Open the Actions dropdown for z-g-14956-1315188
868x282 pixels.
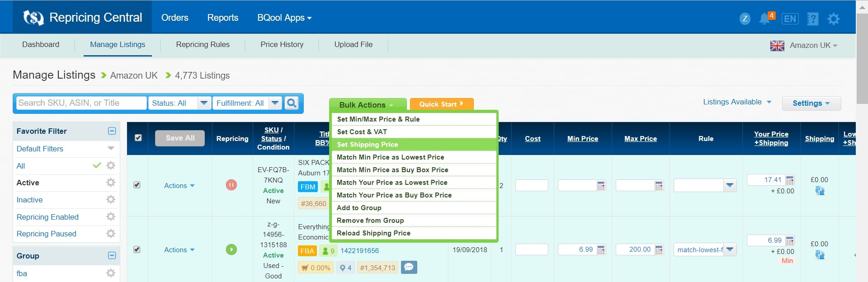pos(179,249)
